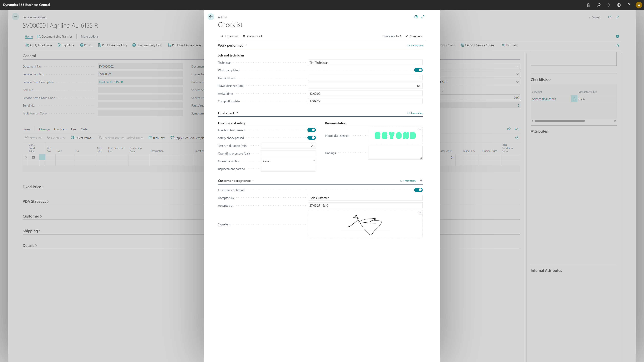Add entry with Customer acceptance plus icon

click(x=421, y=180)
